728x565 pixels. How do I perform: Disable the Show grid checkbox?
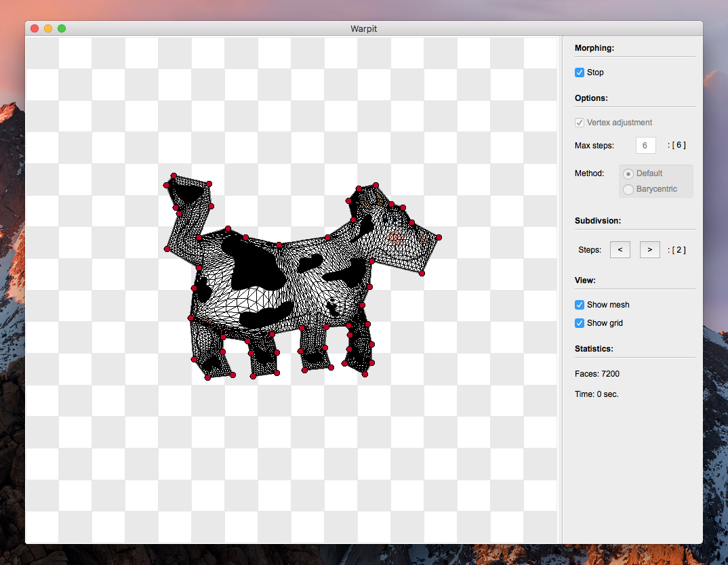(x=580, y=323)
